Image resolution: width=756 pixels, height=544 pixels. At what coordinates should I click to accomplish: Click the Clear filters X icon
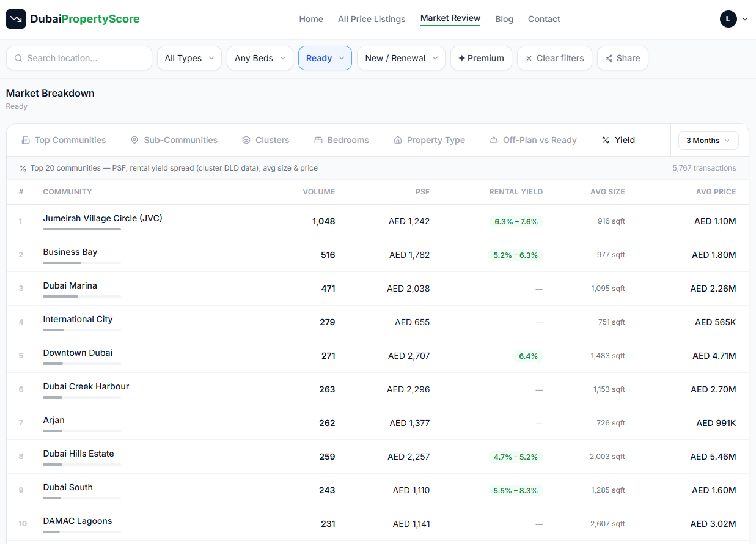point(529,58)
